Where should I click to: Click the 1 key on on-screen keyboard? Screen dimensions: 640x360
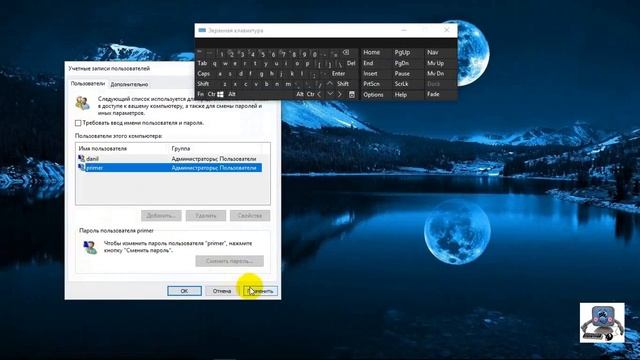(x=222, y=54)
